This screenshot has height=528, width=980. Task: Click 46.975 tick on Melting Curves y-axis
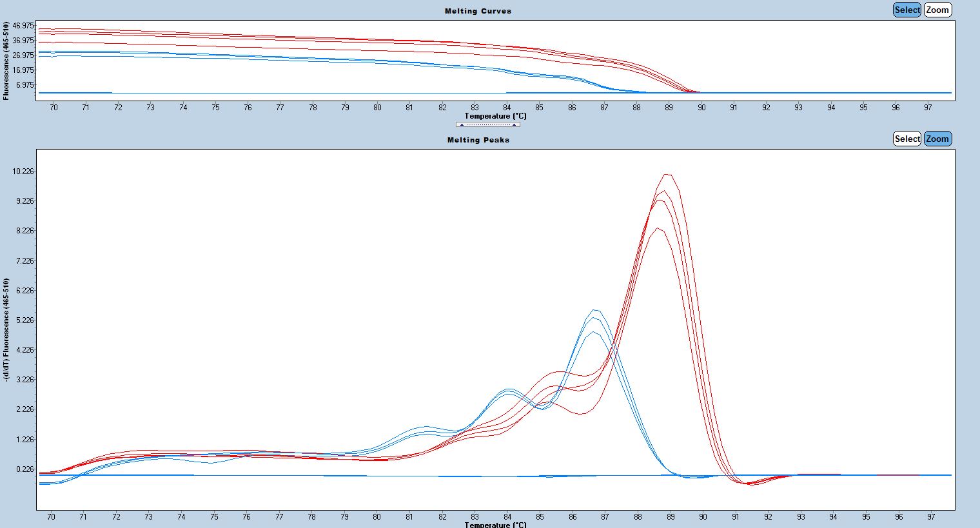[x=23, y=26]
